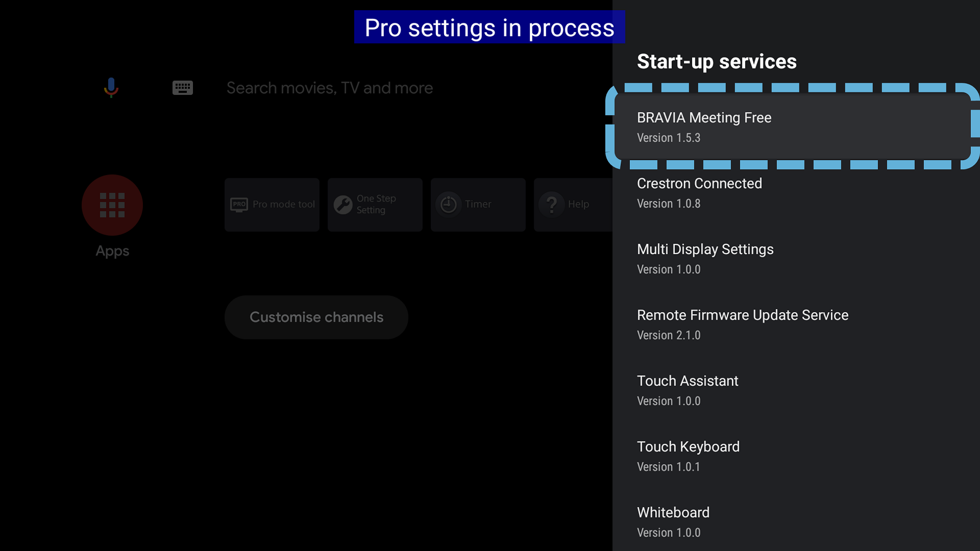Select BRAVIA Meeting Free service
Viewport: 980px width, 551px height.
coord(792,127)
